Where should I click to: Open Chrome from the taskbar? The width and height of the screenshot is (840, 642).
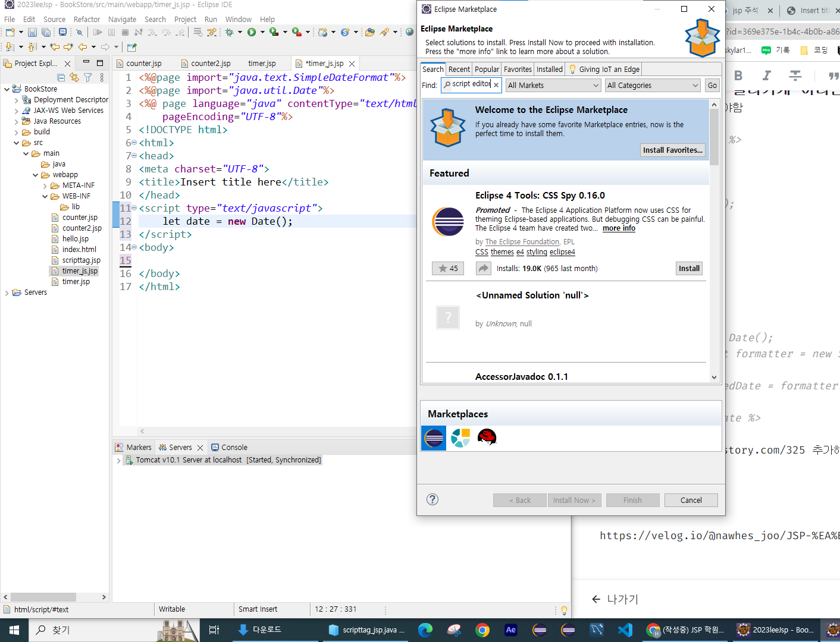(482, 630)
